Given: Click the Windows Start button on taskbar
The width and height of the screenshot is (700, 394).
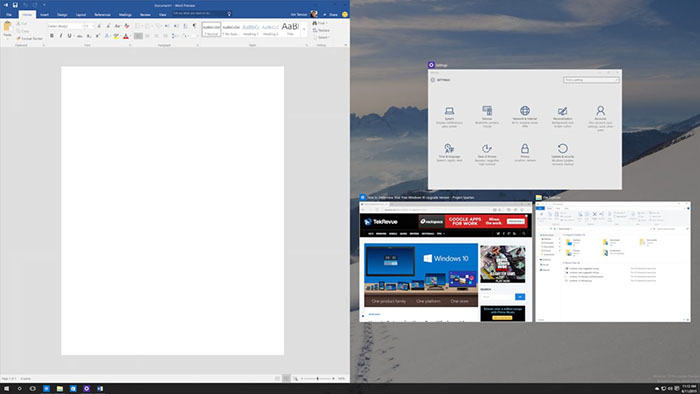Looking at the screenshot, I should [x=6, y=389].
